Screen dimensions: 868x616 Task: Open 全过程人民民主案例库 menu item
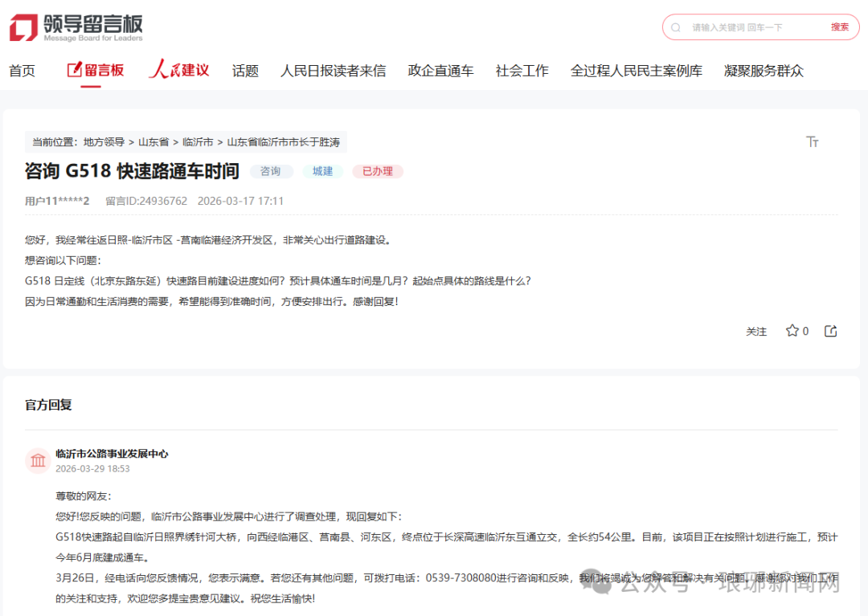click(636, 71)
